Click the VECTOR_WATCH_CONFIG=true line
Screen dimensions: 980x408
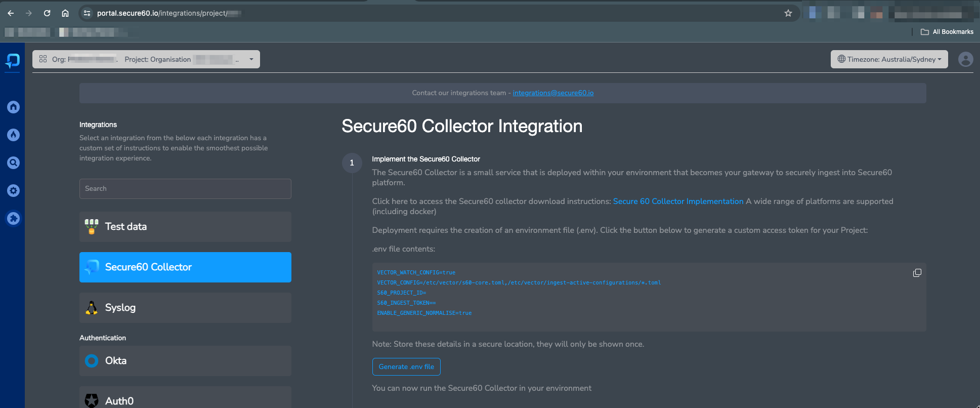[x=416, y=272]
